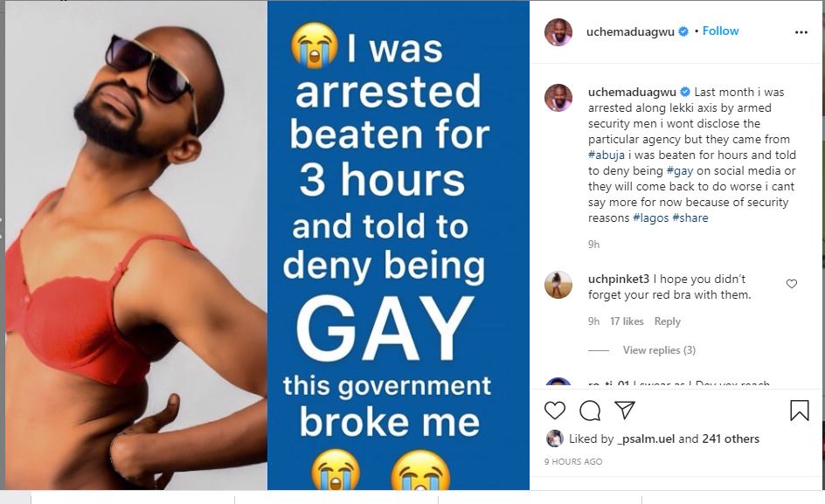Open the #share hashtag
Viewport: 825px width, 504px height.
pos(690,217)
